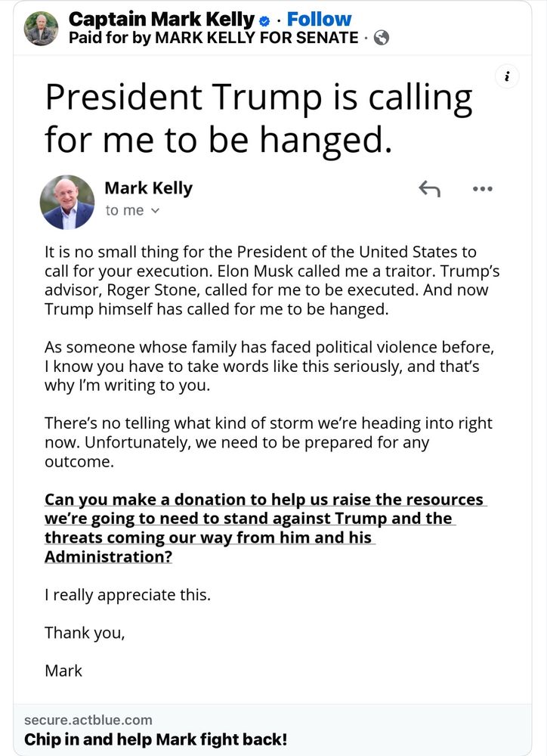Click "Paid for by MARK KELLY FOR SENATE" disclaimer
547x756 pixels.
pos(213,38)
